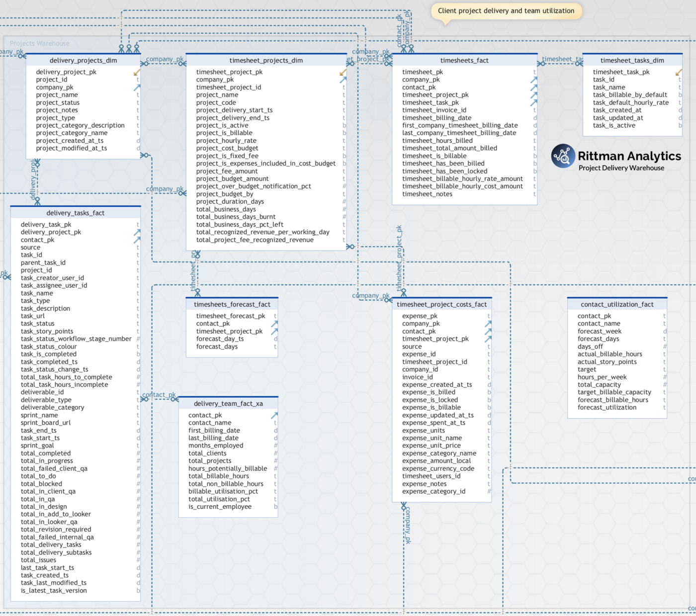Select the delivery_tasks_fact table title
The width and height of the screenshot is (696, 616).
[x=76, y=213]
